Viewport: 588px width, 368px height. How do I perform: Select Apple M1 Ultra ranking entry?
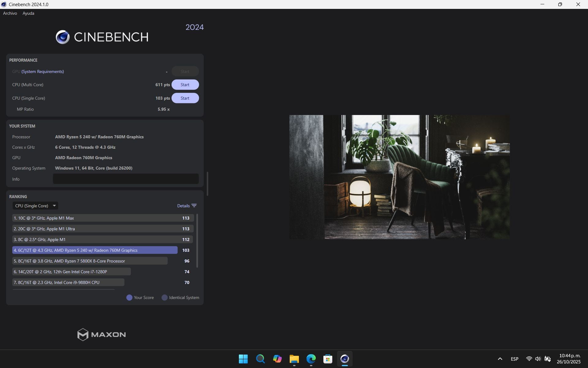103,229
